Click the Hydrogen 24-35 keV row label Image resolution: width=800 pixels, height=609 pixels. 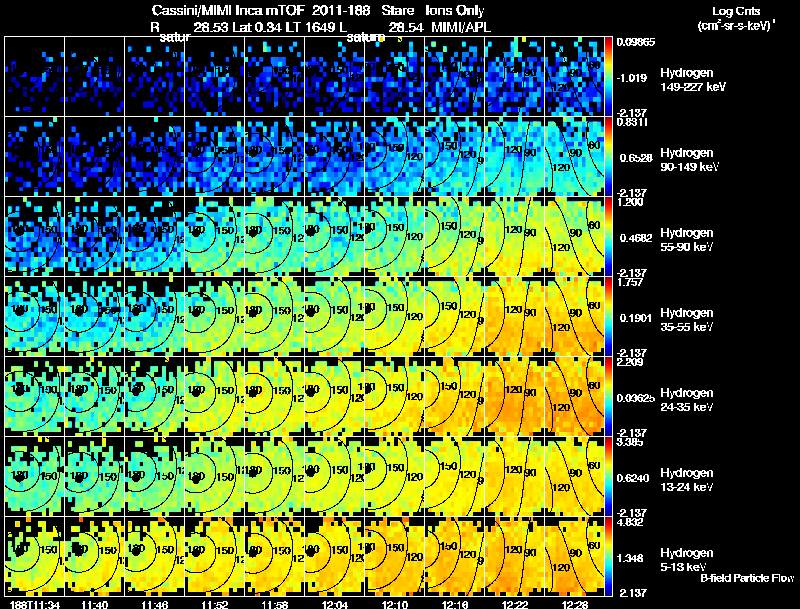pyautogui.click(x=687, y=400)
